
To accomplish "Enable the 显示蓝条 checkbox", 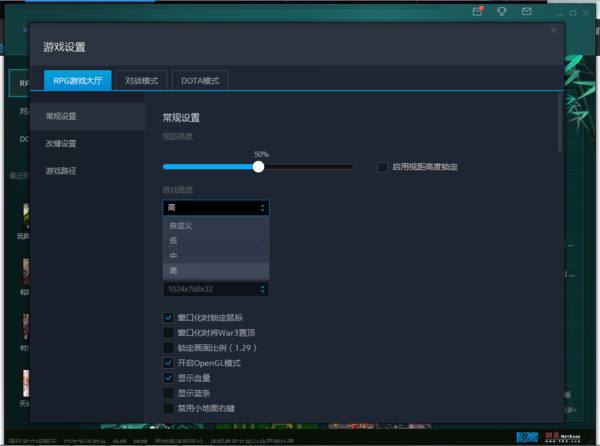I will pos(168,393).
